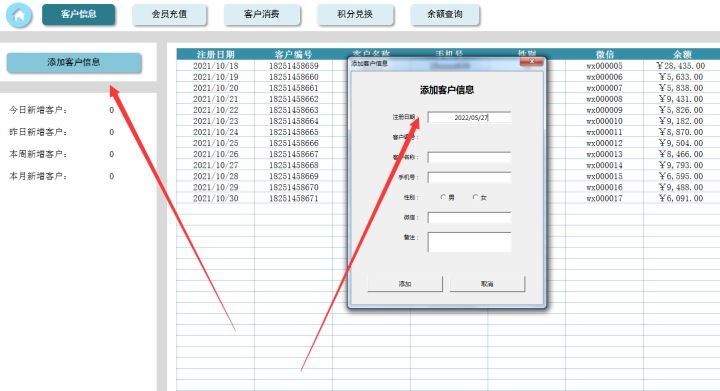
Task: Select WeChat cell wx000005
Action: point(604,66)
